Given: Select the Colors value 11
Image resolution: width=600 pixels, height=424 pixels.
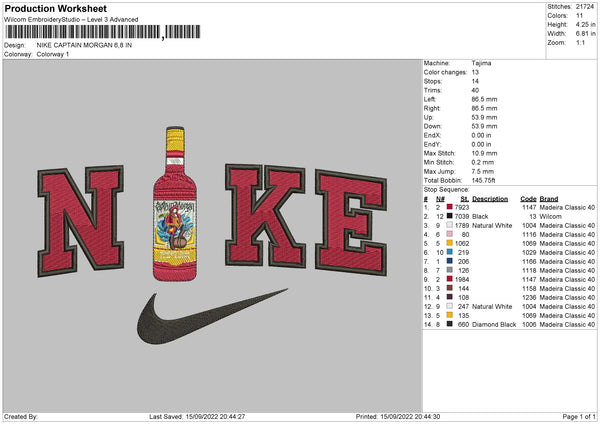Looking at the screenshot, I should point(579,16).
